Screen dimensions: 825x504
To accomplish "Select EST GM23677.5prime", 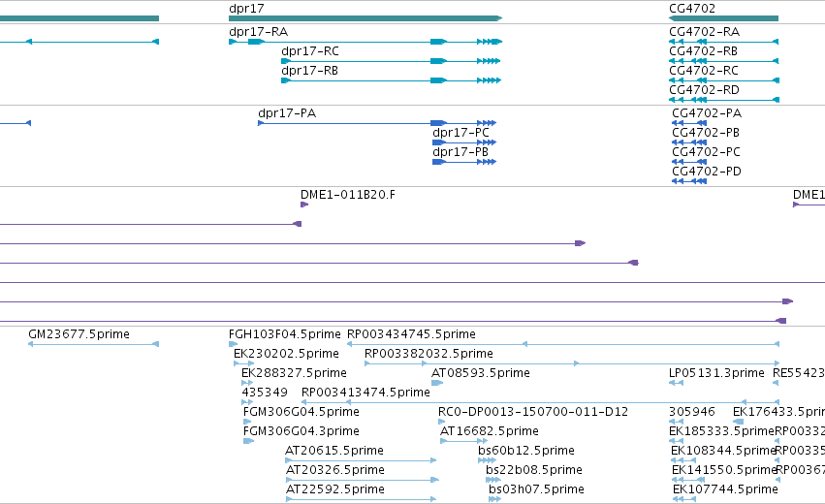I will (79, 334).
